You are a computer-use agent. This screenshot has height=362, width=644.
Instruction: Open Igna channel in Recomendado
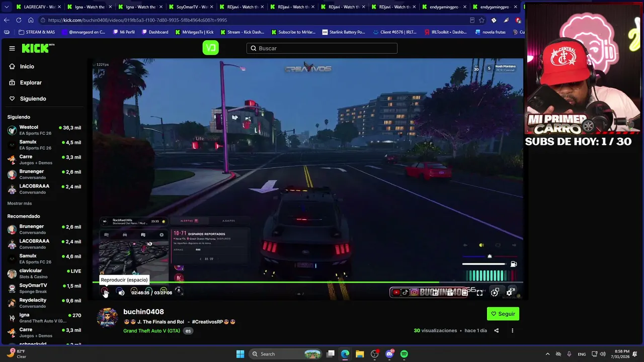(x=44, y=317)
